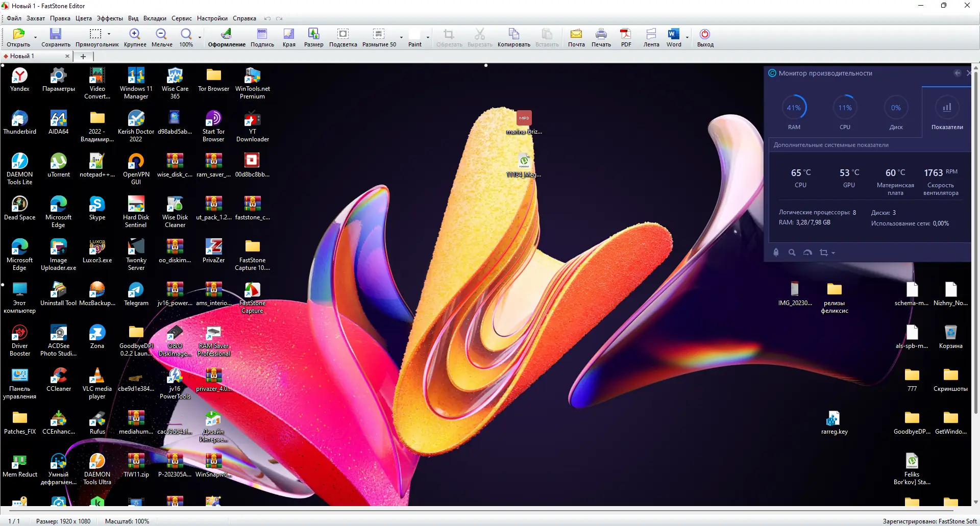The width and height of the screenshot is (980, 526).
Task: Undo the last action in the menu bar
Action: 267,18
